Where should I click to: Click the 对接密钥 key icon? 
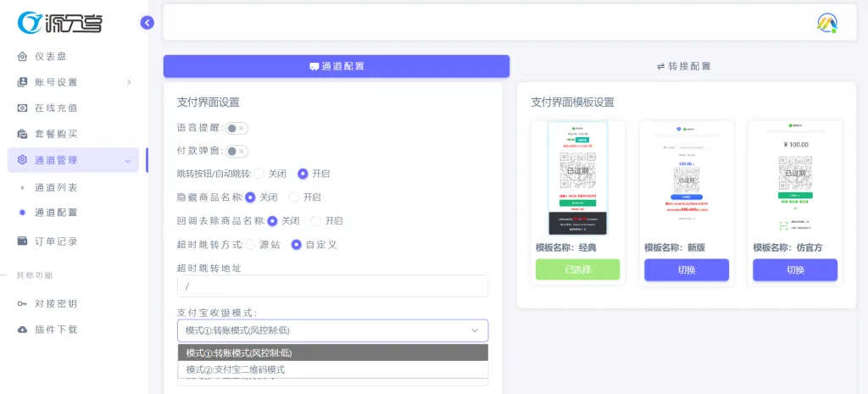pos(23,304)
